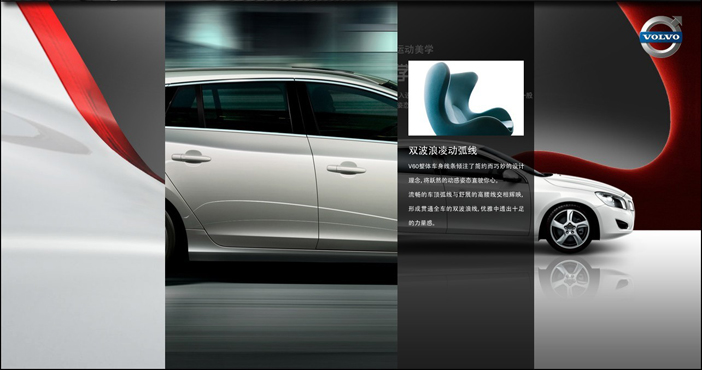Open the teal egg chair image
This screenshot has width=702, height=370.
466,98
